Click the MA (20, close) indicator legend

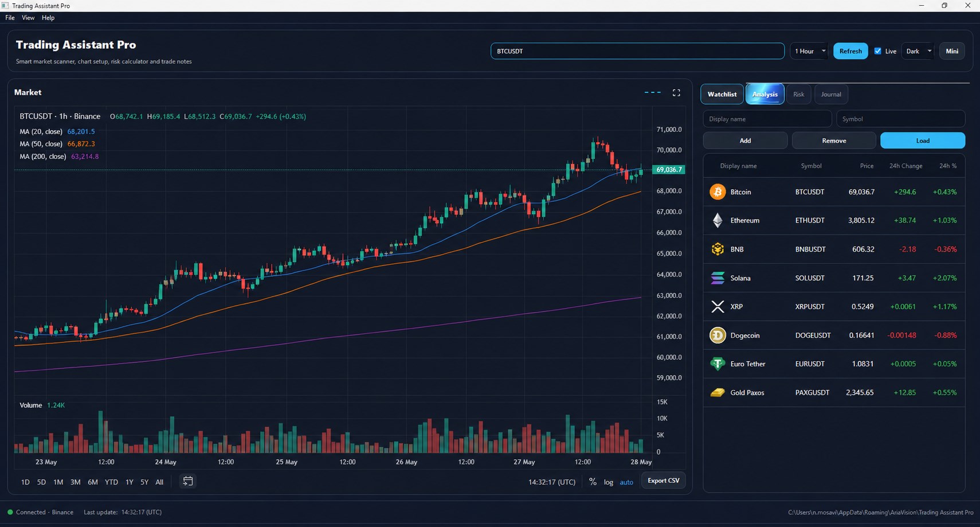tap(57, 131)
